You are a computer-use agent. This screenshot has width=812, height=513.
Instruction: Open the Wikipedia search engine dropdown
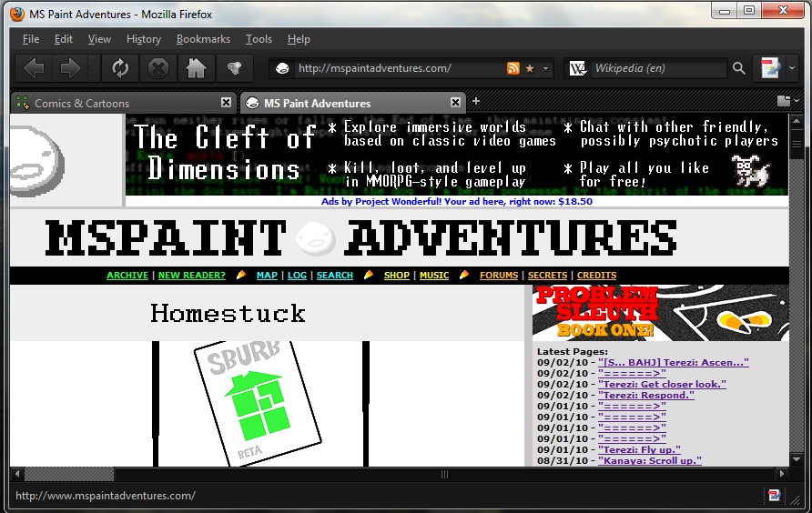coord(578,68)
